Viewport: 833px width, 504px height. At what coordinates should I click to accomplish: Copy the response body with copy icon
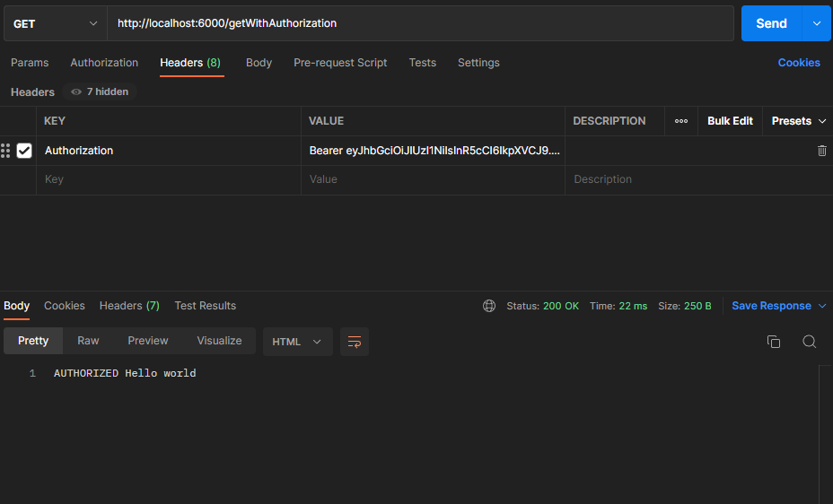tap(774, 342)
